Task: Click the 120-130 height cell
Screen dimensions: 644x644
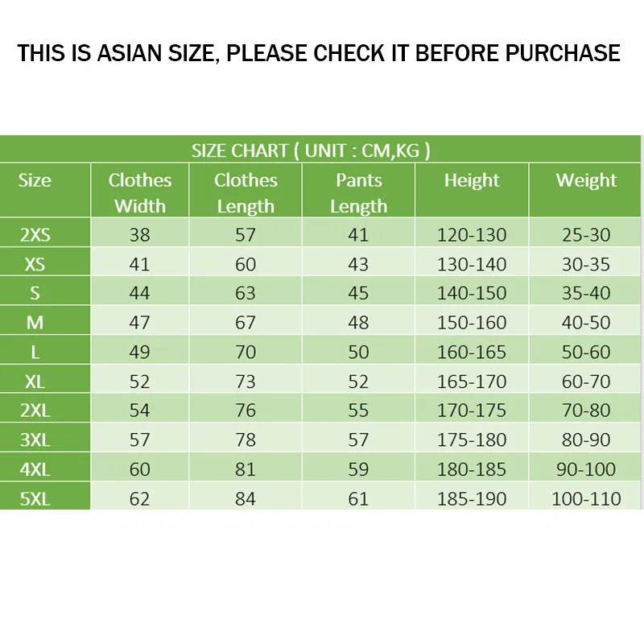Action: click(472, 235)
